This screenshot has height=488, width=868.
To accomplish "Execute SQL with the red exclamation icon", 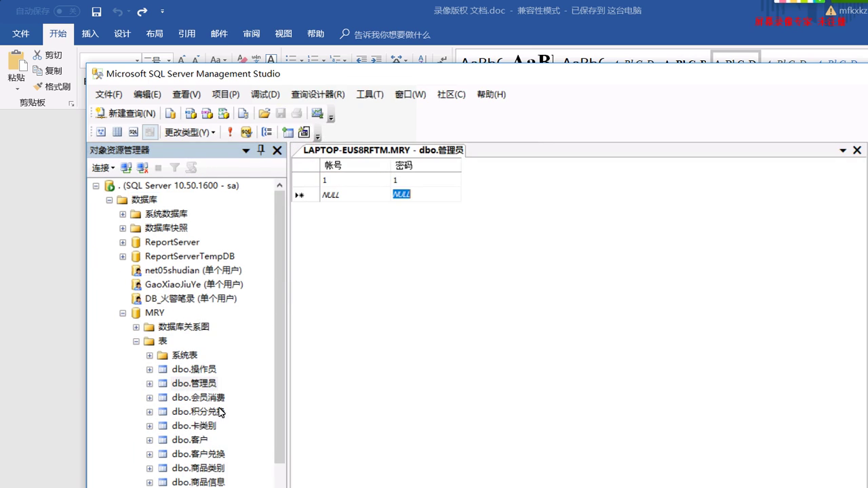I will click(x=230, y=132).
